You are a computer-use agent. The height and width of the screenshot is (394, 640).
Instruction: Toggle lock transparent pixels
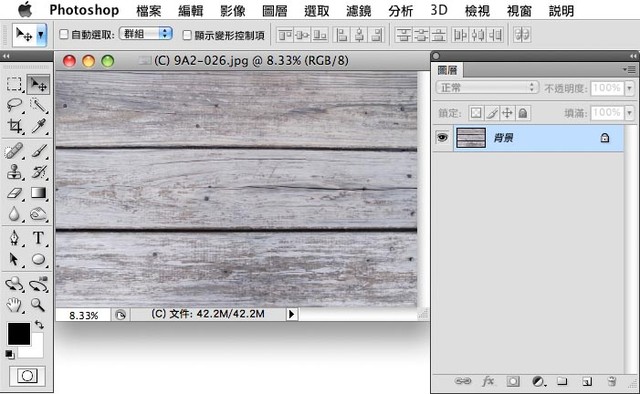[x=476, y=113]
